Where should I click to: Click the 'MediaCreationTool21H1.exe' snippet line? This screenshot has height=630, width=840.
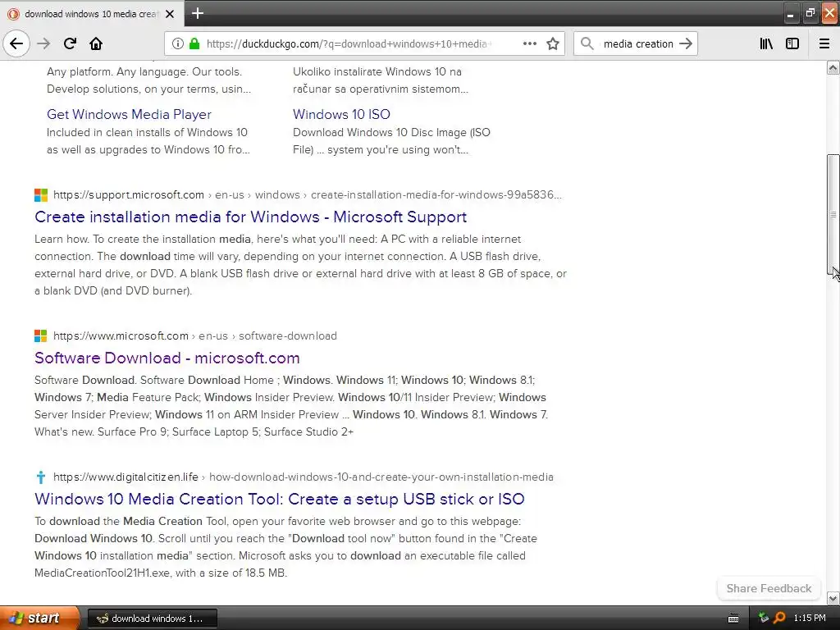tap(161, 573)
